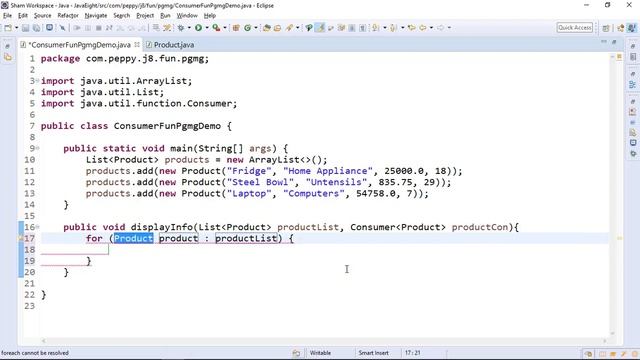Collapse the displayInfo method at line 16
The image size is (640, 360).
37,227
